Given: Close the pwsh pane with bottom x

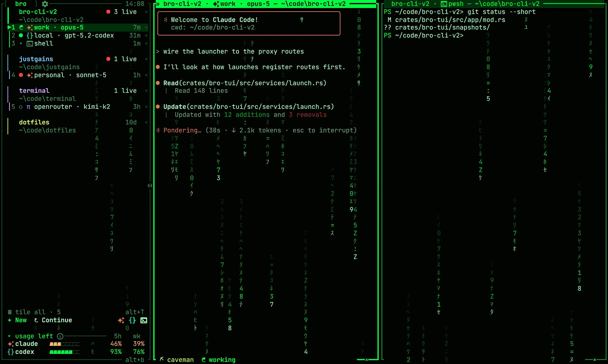Looking at the screenshot, I should tap(595, 360).
